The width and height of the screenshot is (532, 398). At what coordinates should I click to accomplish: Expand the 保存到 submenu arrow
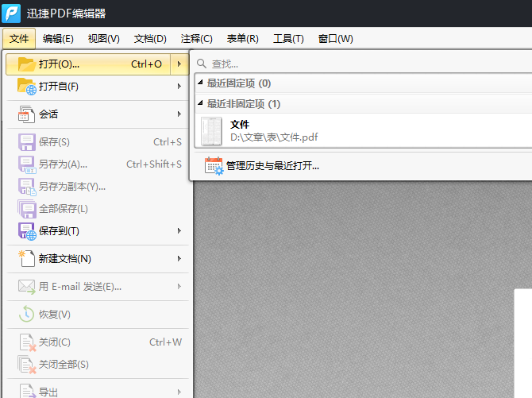179,231
